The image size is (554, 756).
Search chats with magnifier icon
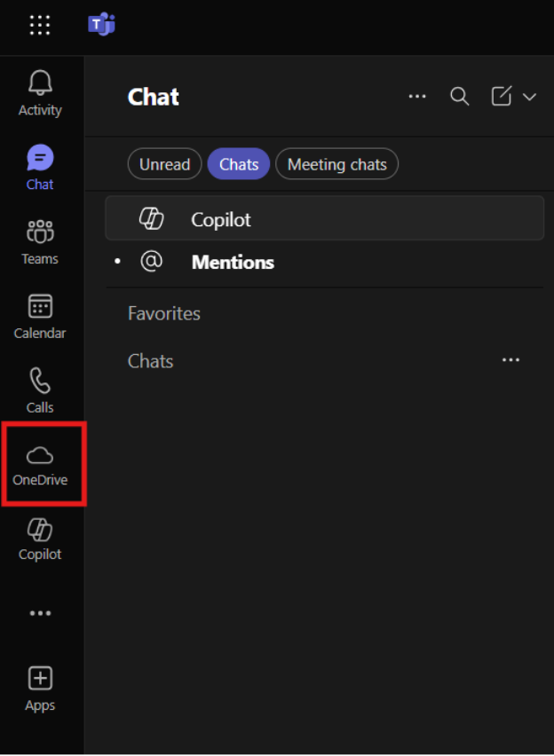(459, 97)
